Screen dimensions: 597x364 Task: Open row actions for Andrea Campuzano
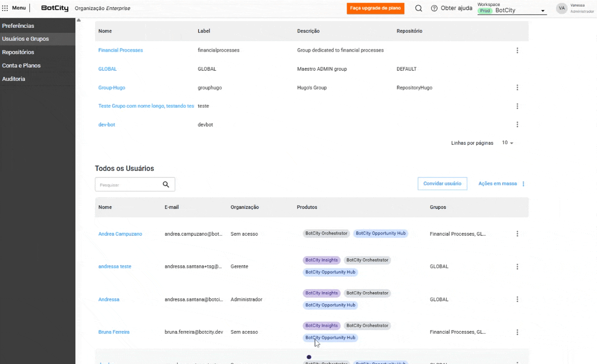(x=517, y=234)
